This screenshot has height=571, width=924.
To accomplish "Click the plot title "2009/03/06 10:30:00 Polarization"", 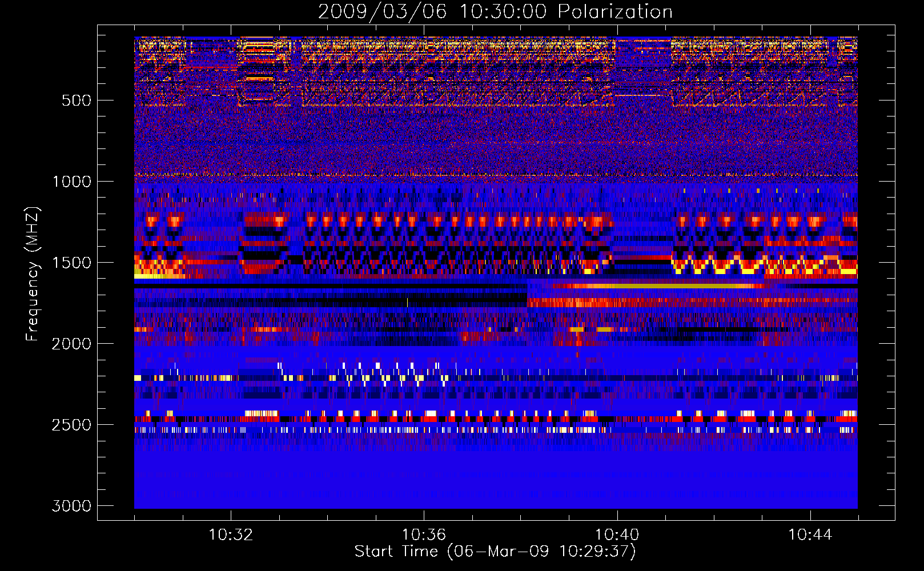I will pos(495,11).
